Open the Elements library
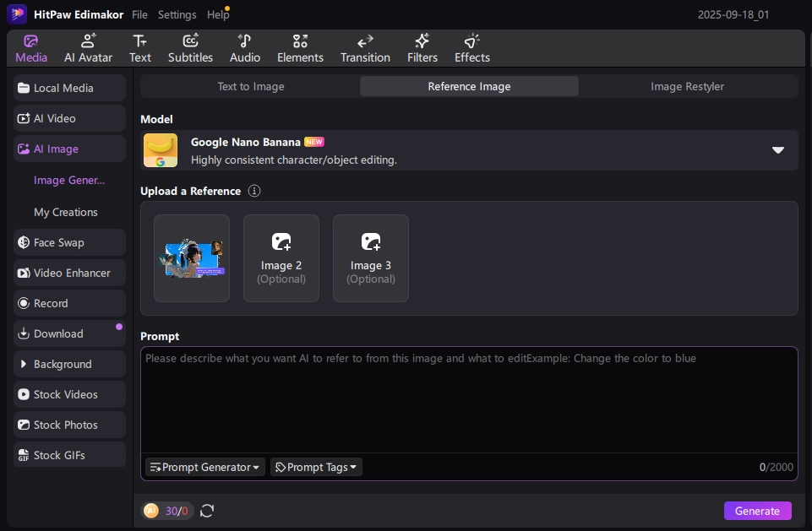The height and width of the screenshot is (531, 812). point(300,48)
